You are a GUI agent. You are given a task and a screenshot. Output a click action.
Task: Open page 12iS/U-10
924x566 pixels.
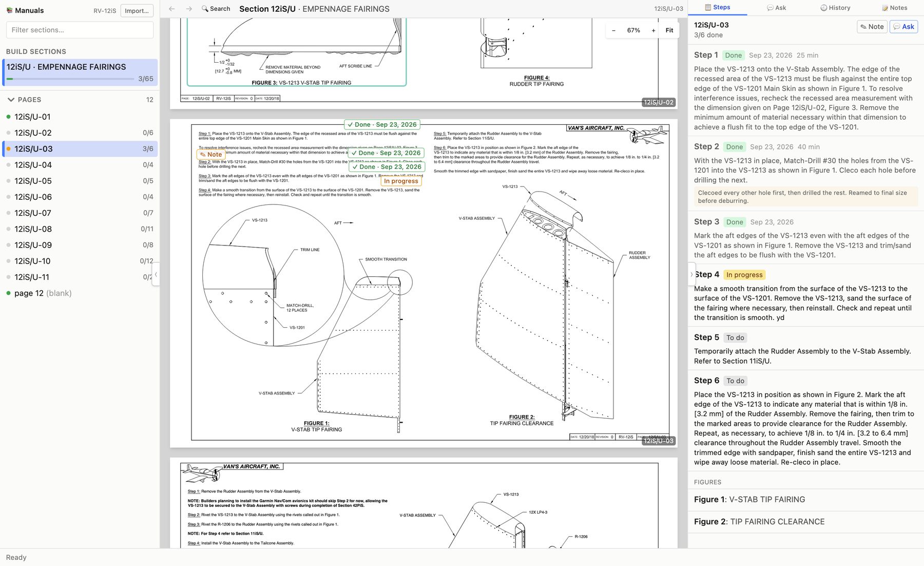(80, 261)
